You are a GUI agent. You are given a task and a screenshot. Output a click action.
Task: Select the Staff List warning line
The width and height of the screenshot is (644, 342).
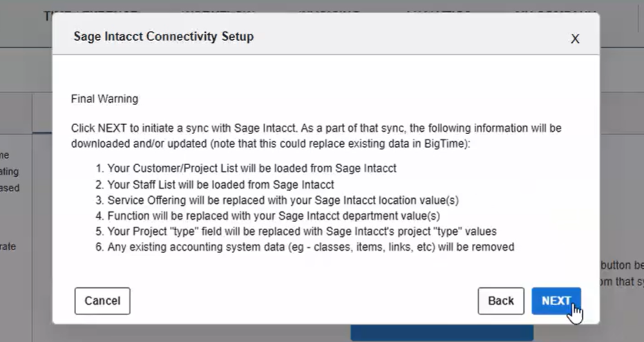(x=220, y=184)
